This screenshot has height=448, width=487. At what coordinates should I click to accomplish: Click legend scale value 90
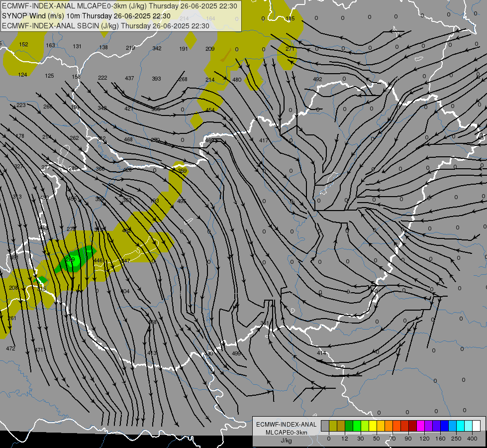(x=408, y=439)
